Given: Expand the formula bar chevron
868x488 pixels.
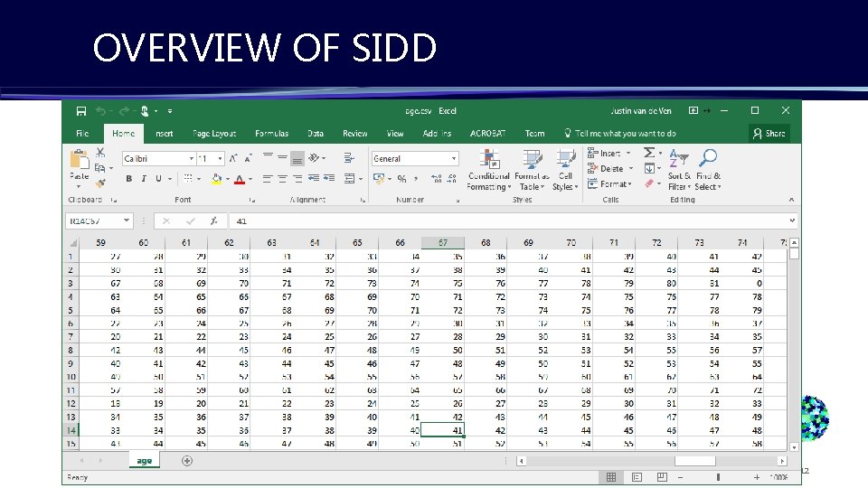Looking at the screenshot, I should pos(792,221).
